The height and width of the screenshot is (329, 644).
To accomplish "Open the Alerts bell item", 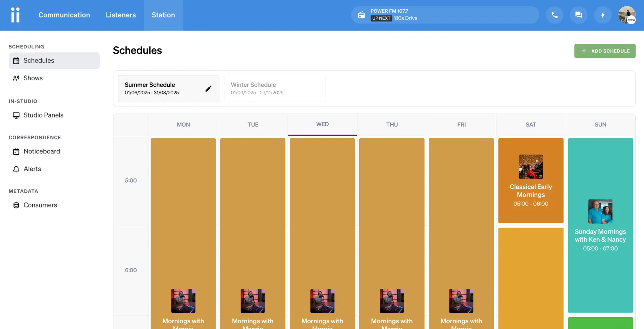I will pos(32,169).
